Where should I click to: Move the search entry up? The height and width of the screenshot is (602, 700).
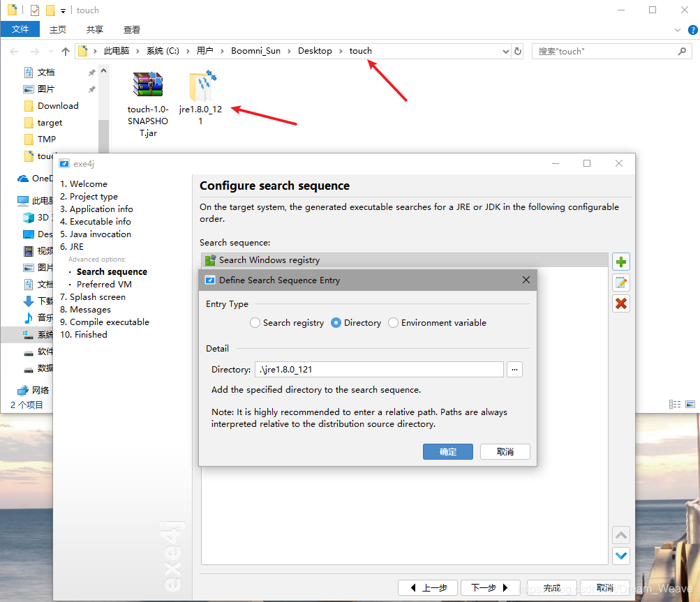620,534
